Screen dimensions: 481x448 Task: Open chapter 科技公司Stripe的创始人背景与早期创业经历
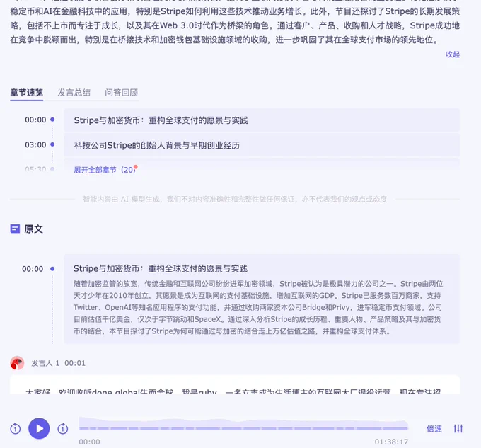click(x=262, y=145)
